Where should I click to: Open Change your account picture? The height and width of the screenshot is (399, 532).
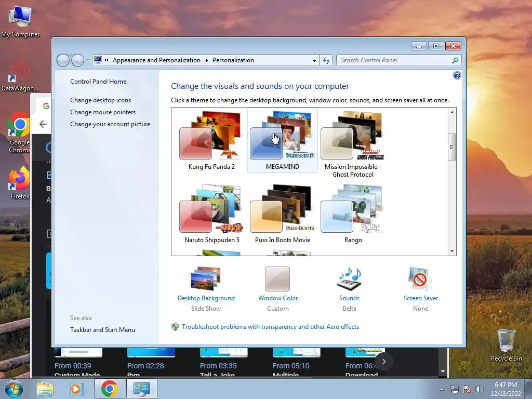pyautogui.click(x=110, y=124)
